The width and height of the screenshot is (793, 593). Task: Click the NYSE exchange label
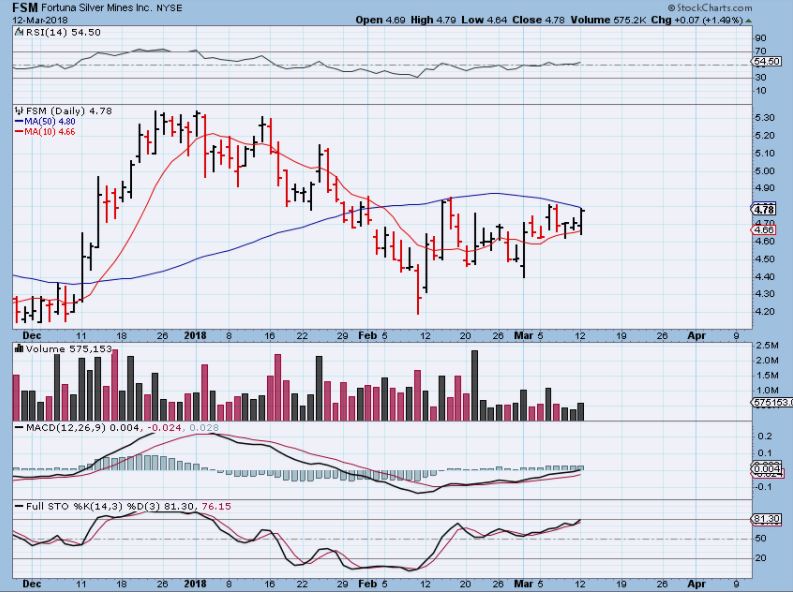(168, 9)
